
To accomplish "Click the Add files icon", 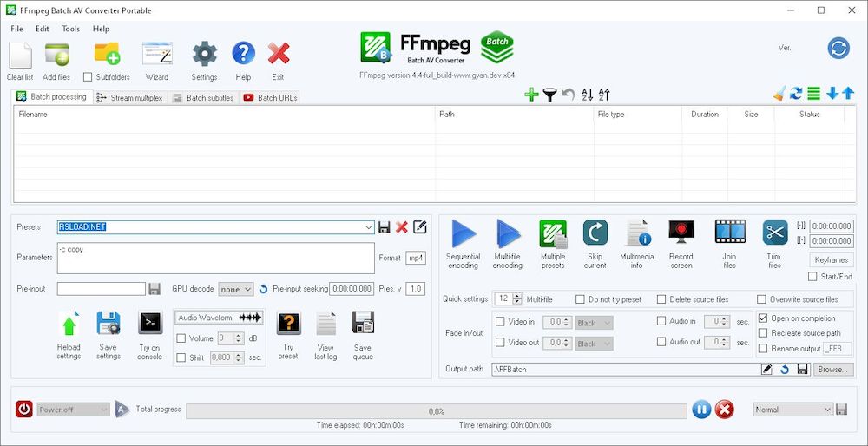I will tap(56, 55).
